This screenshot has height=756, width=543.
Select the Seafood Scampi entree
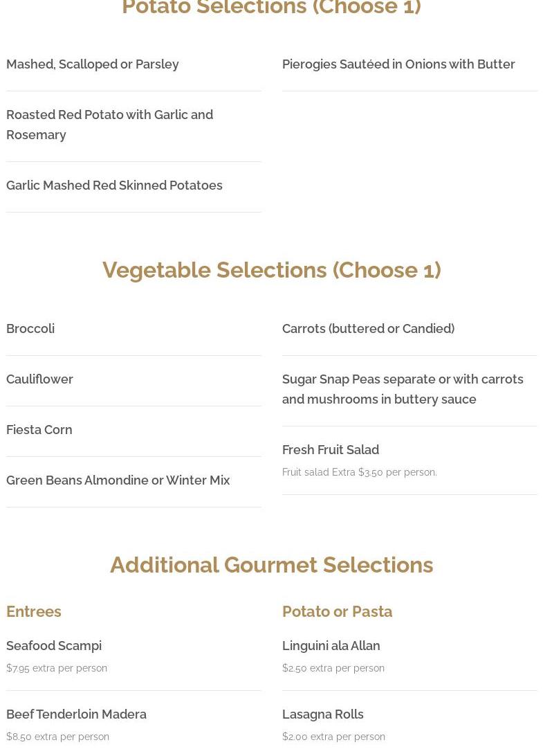[54, 646]
